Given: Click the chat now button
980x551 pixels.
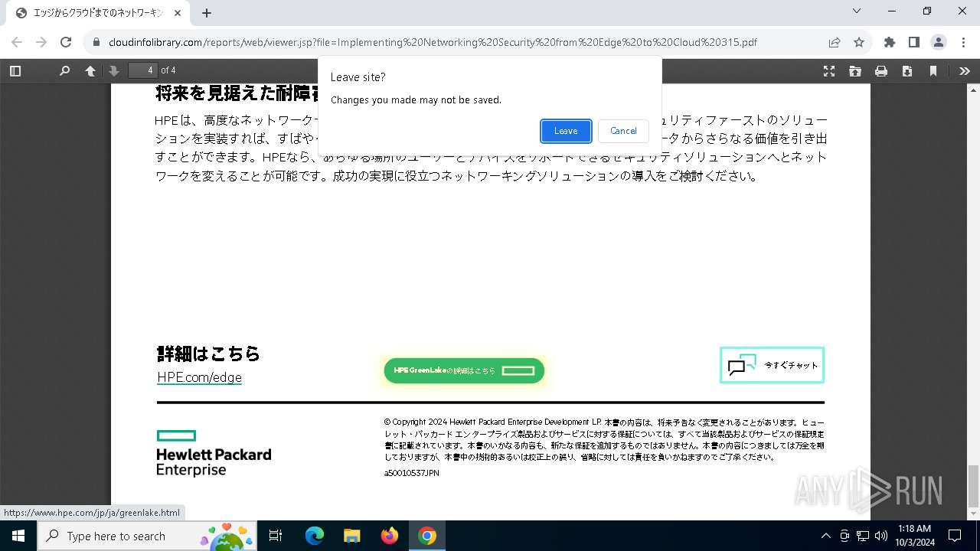Looking at the screenshot, I should (x=772, y=365).
